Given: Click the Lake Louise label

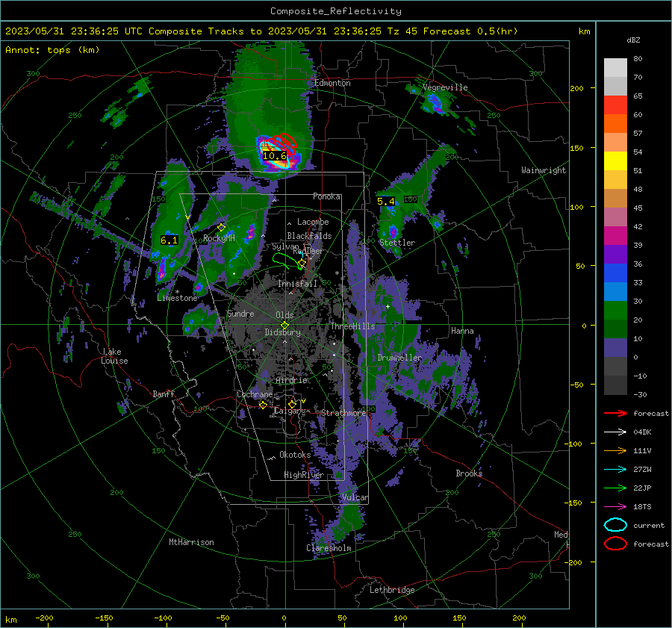Looking at the screenshot, I should (114, 356).
